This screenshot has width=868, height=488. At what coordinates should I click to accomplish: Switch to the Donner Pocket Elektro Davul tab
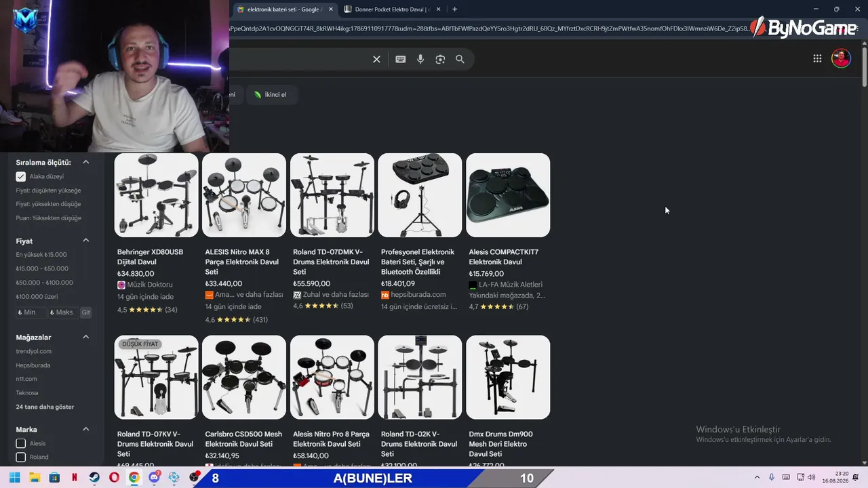click(393, 9)
